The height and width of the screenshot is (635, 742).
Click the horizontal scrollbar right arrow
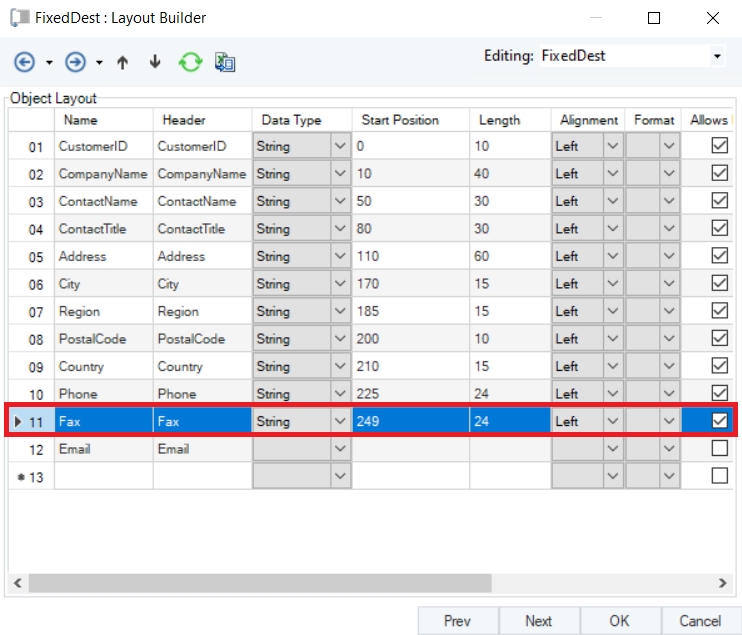[x=724, y=581]
